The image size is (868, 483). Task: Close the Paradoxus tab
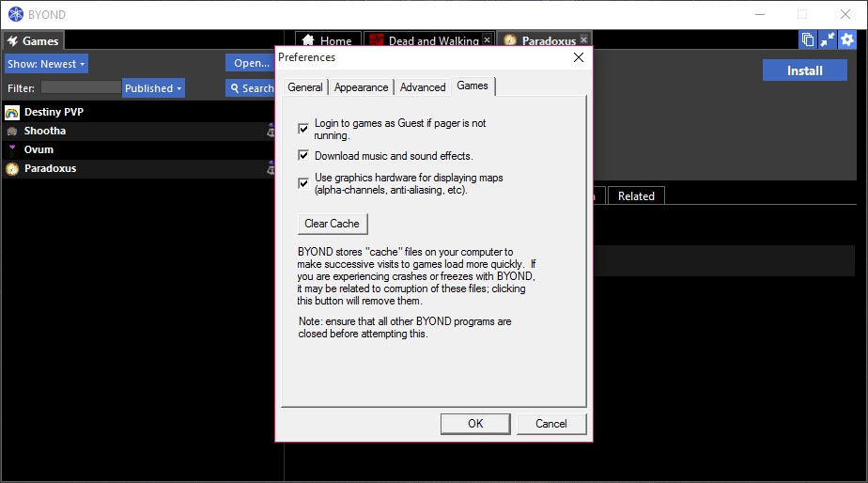click(x=583, y=39)
